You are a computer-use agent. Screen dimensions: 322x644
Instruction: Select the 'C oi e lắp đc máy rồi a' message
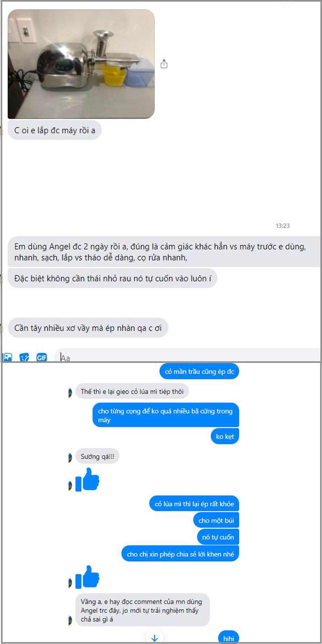(54, 130)
